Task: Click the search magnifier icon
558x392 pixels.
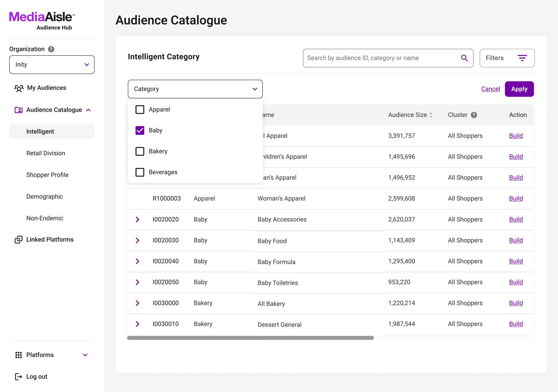Action: 464,58
